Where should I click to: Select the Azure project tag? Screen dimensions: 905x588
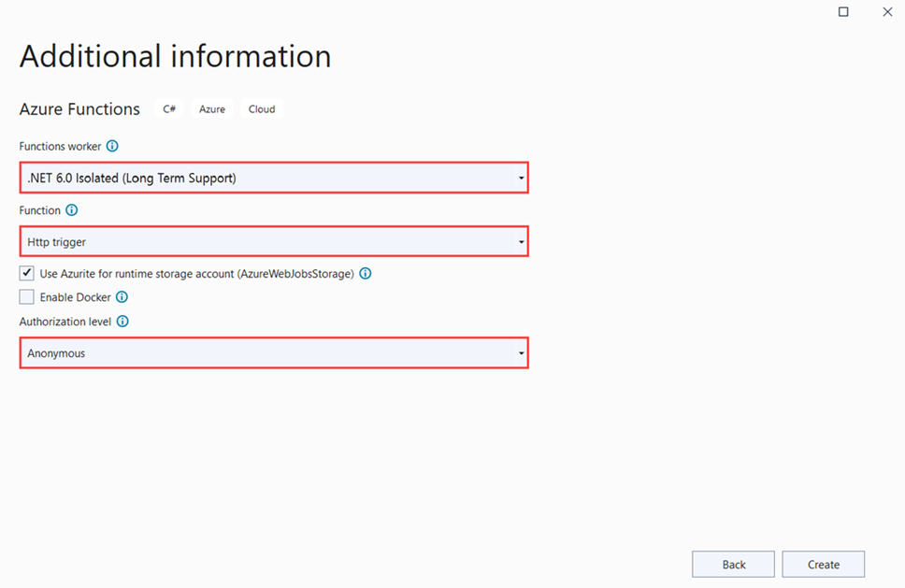pos(211,108)
